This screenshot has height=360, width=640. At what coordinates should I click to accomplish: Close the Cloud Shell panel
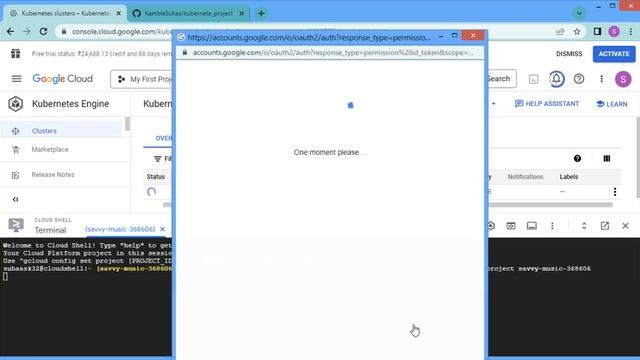click(625, 226)
